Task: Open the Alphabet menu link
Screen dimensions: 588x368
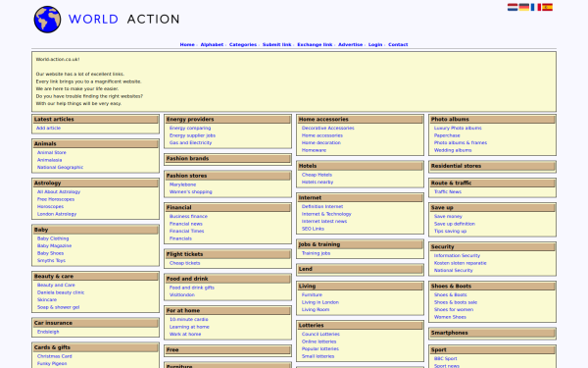Action: tap(212, 44)
